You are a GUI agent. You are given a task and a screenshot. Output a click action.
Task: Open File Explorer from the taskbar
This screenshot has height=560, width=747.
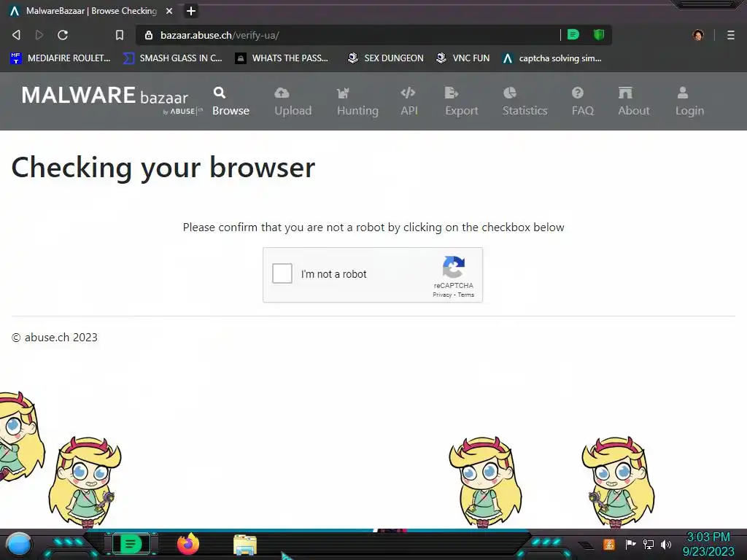[245, 545]
